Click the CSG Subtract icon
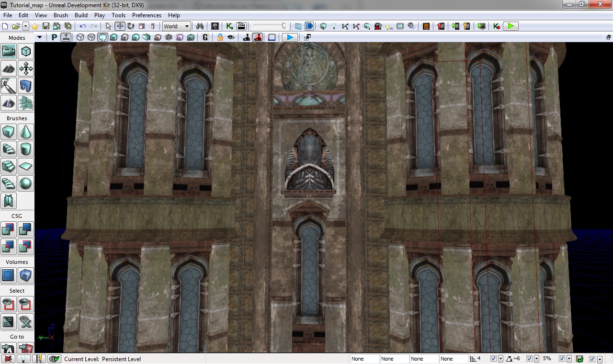Image resolution: width=613 pixels, height=364 pixels. (x=26, y=229)
